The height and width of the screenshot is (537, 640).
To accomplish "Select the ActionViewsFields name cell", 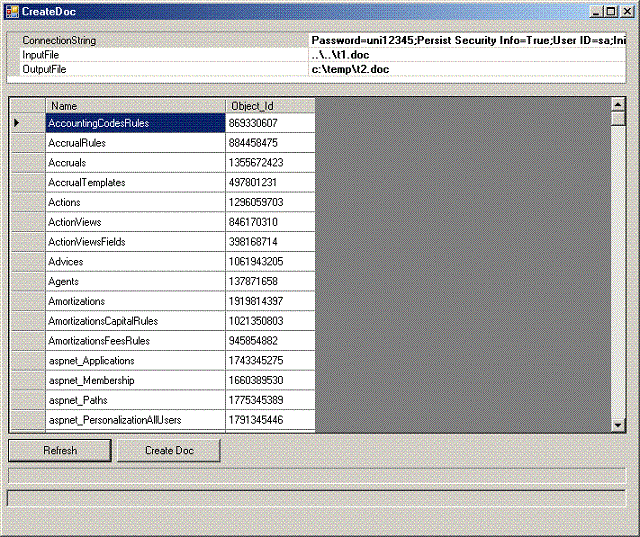I will (x=136, y=242).
